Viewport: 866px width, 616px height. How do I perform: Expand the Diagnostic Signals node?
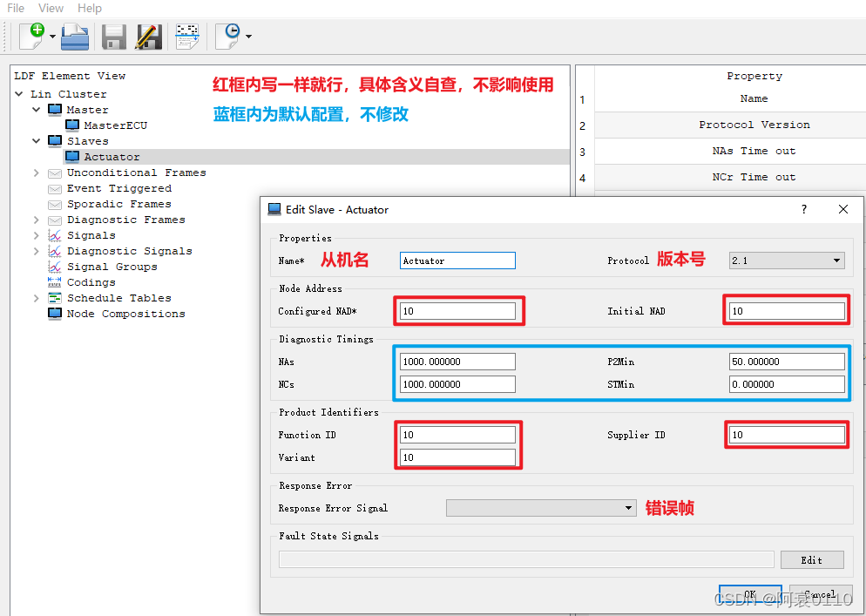click(x=37, y=251)
